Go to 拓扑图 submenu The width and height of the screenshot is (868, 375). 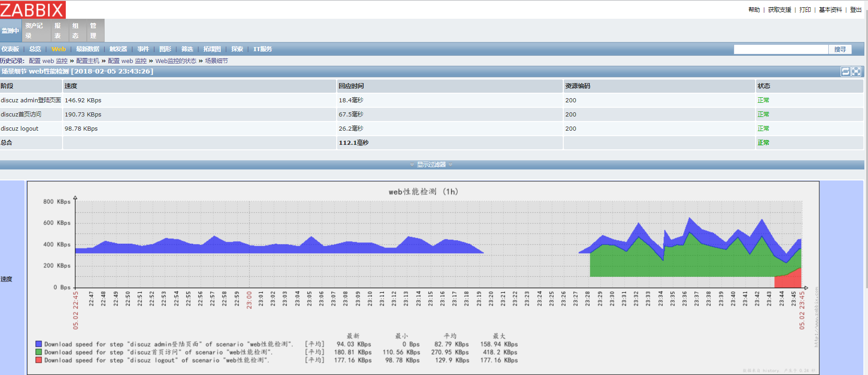(212, 49)
